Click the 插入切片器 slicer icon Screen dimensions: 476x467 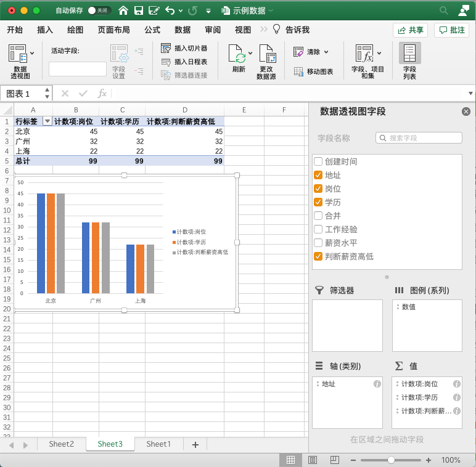click(x=166, y=48)
